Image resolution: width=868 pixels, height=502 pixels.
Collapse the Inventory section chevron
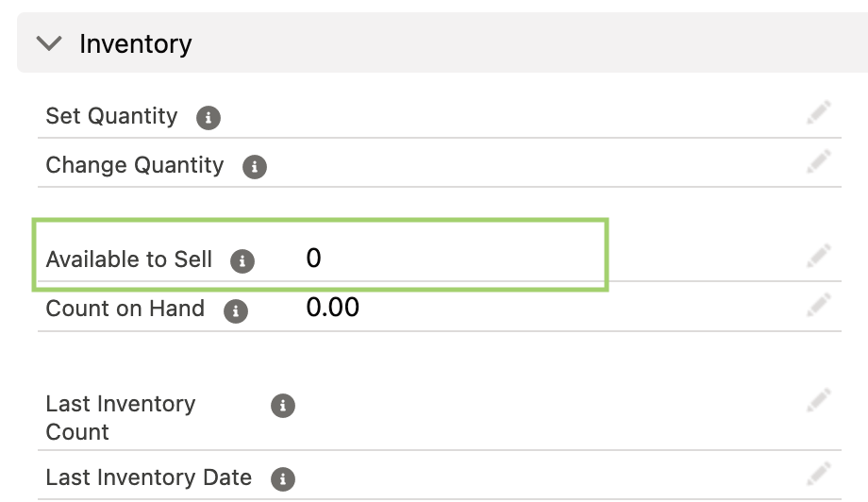(48, 43)
